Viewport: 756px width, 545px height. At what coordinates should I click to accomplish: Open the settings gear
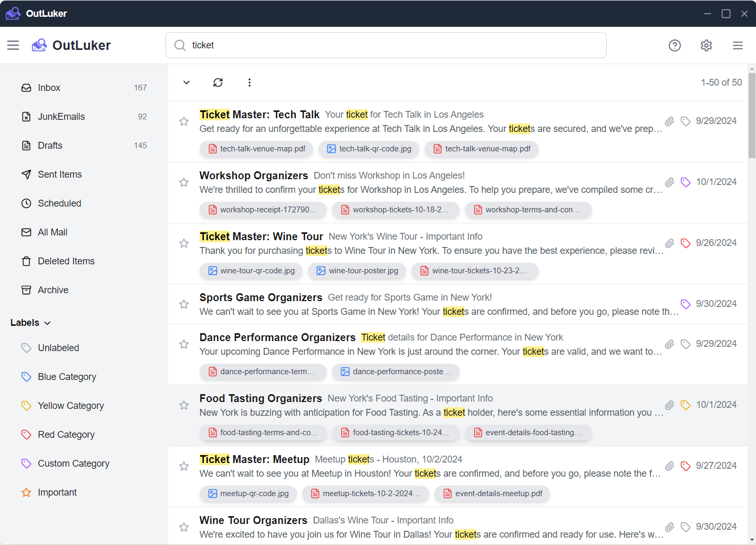coord(706,45)
